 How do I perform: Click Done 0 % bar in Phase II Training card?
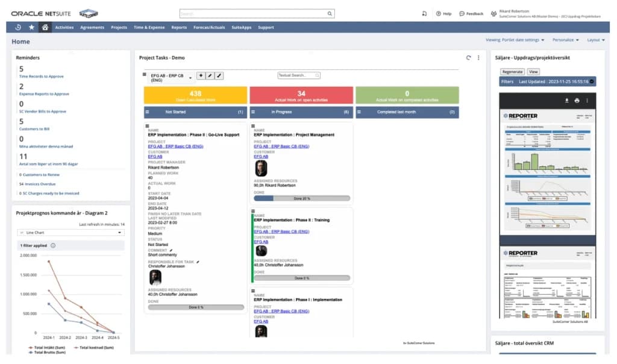point(302,278)
